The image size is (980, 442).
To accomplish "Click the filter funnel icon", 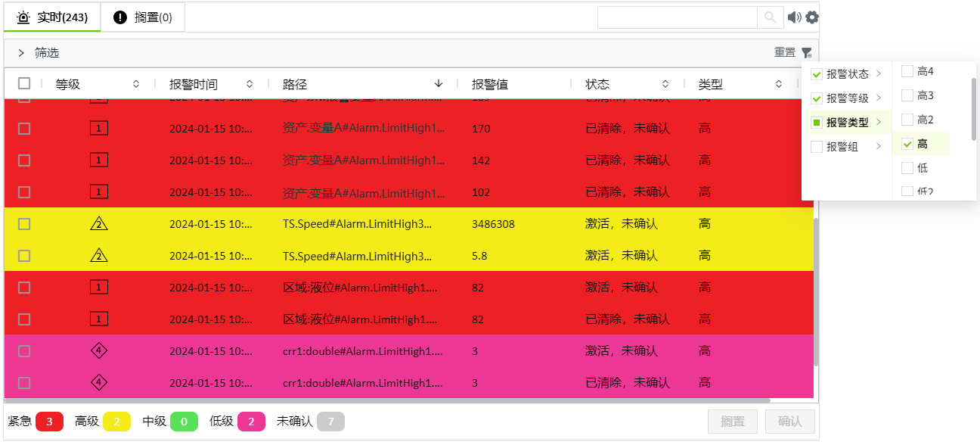I will pyautogui.click(x=807, y=52).
